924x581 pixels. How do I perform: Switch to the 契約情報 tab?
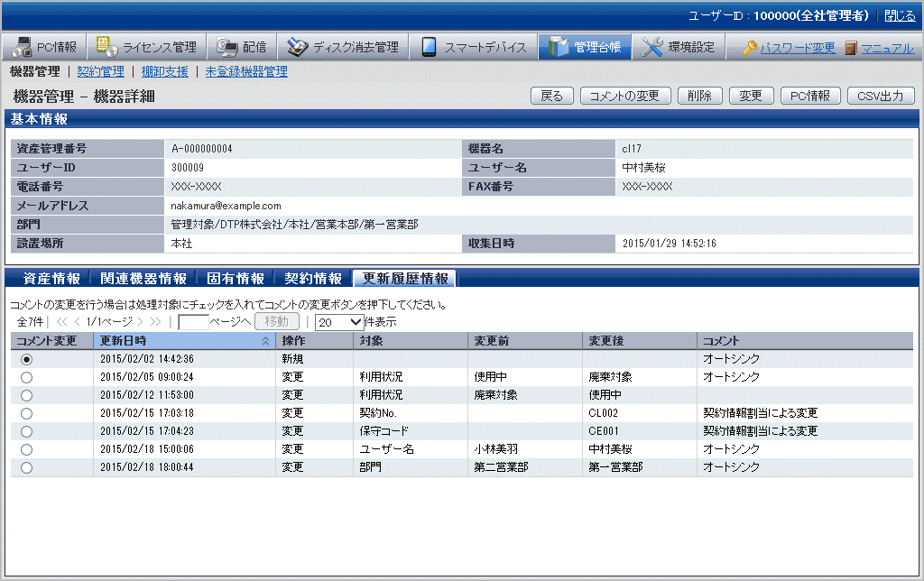(313, 279)
